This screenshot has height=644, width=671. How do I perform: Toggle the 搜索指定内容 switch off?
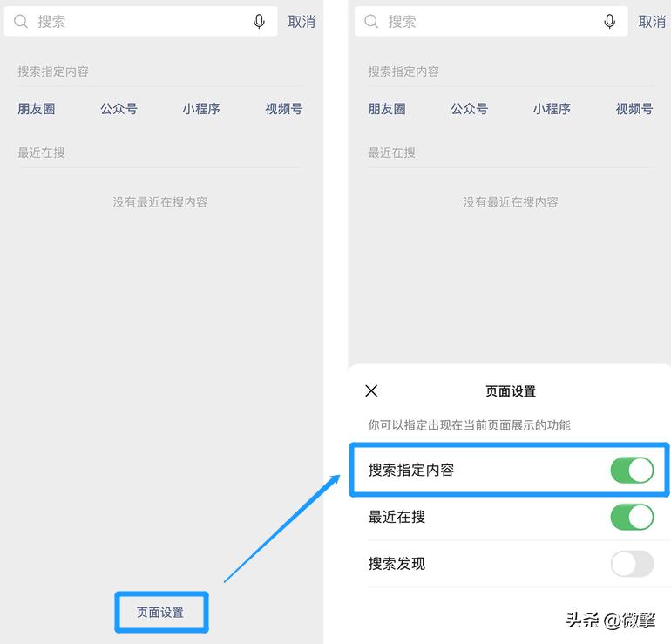click(632, 470)
